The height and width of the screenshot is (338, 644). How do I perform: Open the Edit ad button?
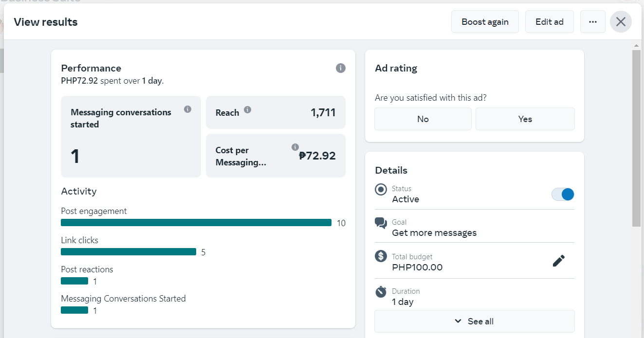coord(549,22)
